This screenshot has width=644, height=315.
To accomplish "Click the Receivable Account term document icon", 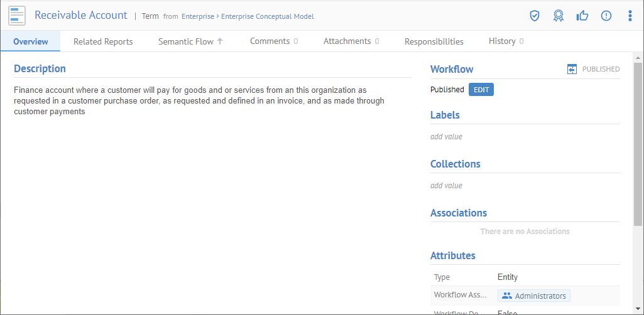I will pyautogui.click(x=17, y=16).
